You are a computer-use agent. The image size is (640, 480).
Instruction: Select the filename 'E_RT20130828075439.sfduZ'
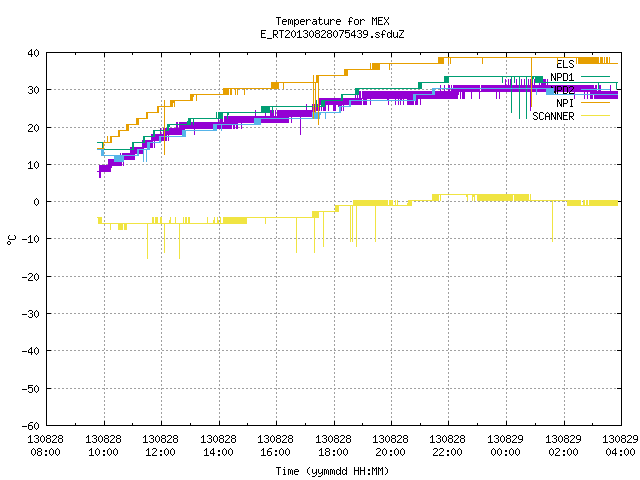(x=332, y=34)
